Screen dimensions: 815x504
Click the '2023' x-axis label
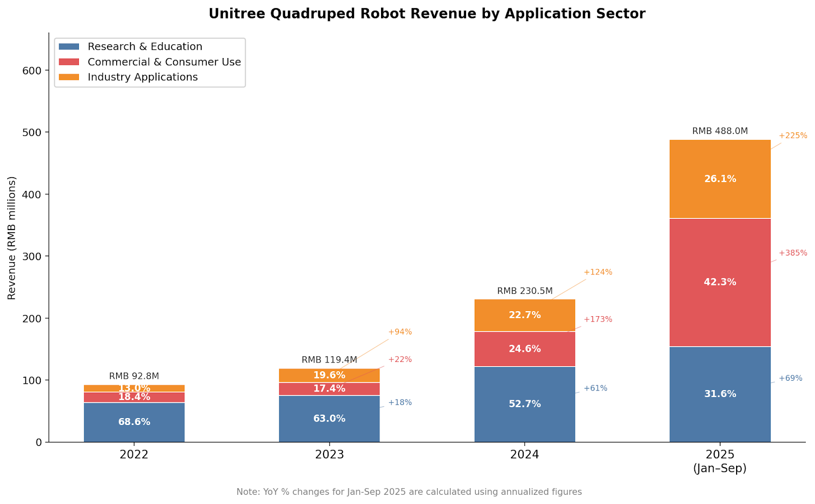click(330, 455)
